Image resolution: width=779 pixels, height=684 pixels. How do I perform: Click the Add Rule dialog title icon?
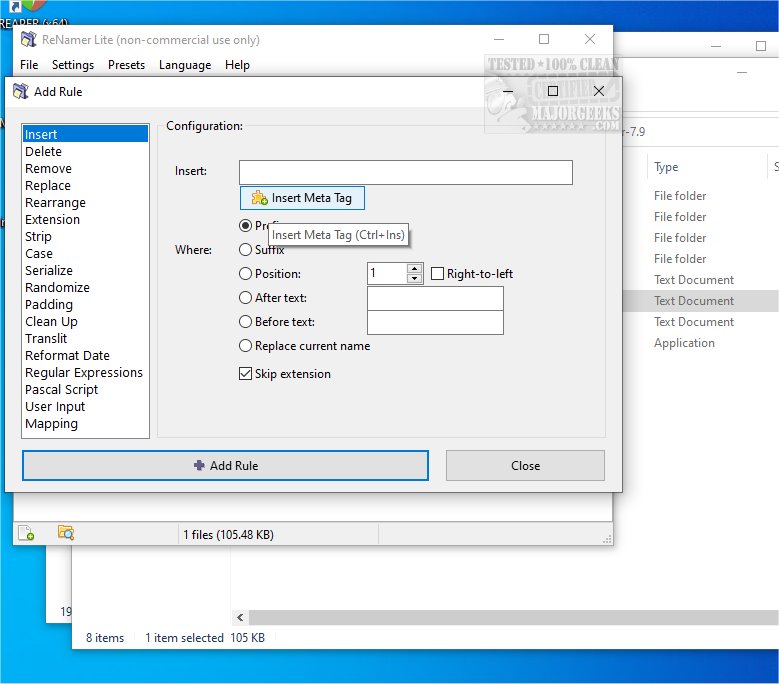click(x=21, y=91)
